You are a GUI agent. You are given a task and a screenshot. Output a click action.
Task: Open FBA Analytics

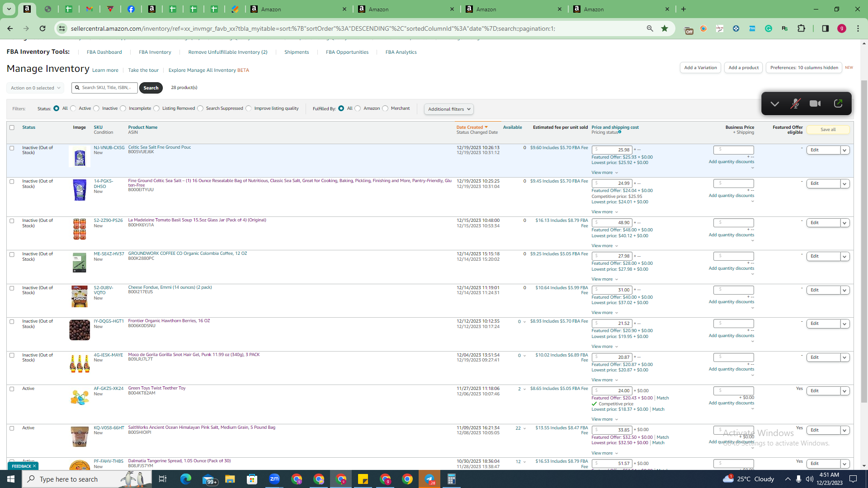401,52
